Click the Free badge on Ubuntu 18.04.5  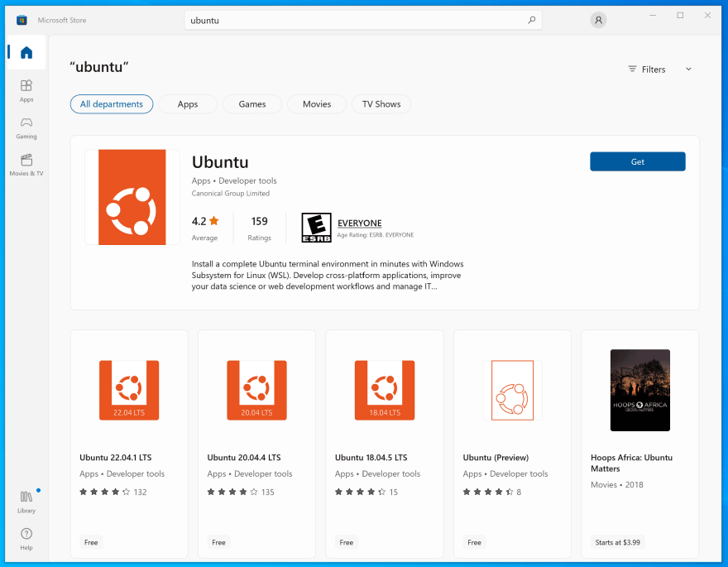point(347,542)
